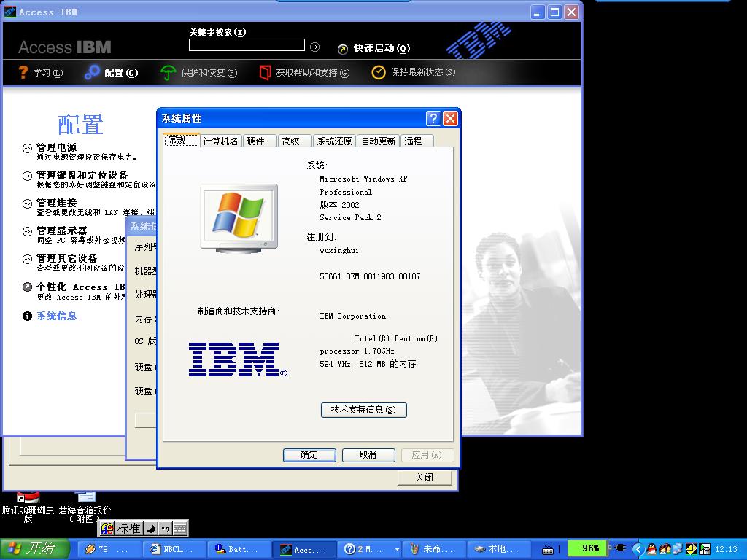Click the 管理电源 arrow bullet icon
Viewport: 747px width, 560px height.
[x=27, y=148]
